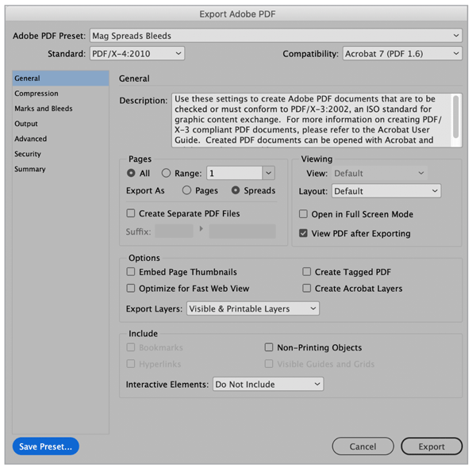Select the General category
Image resolution: width=476 pixels, height=471 pixels.
(61, 78)
